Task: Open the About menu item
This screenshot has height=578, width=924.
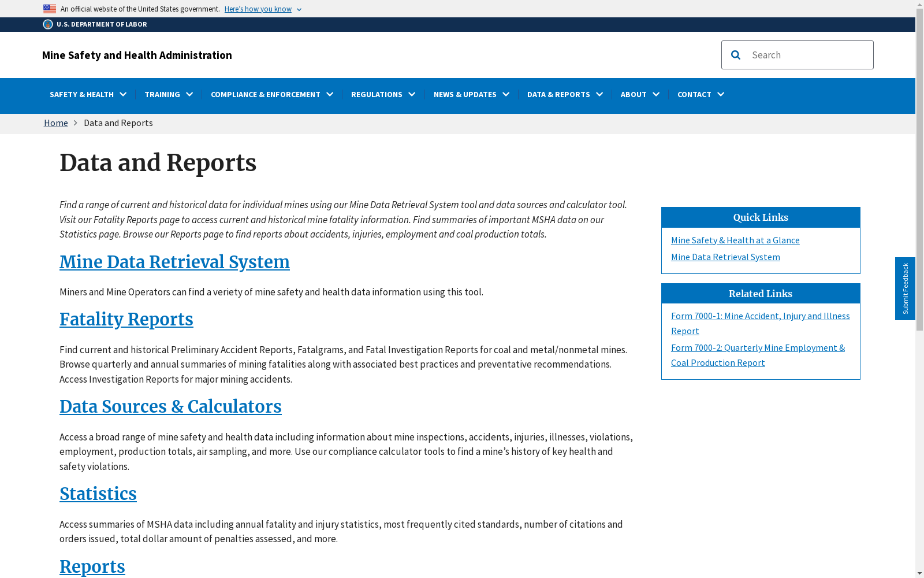Action: (640, 94)
